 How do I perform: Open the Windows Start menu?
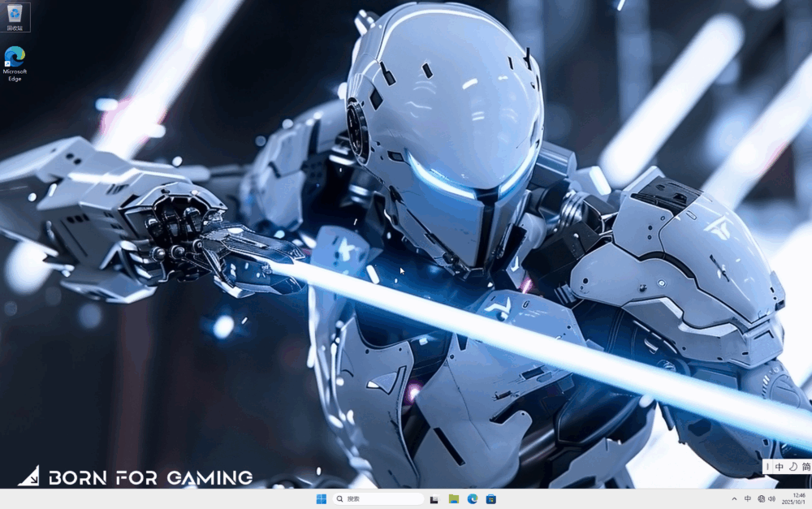pyautogui.click(x=322, y=498)
